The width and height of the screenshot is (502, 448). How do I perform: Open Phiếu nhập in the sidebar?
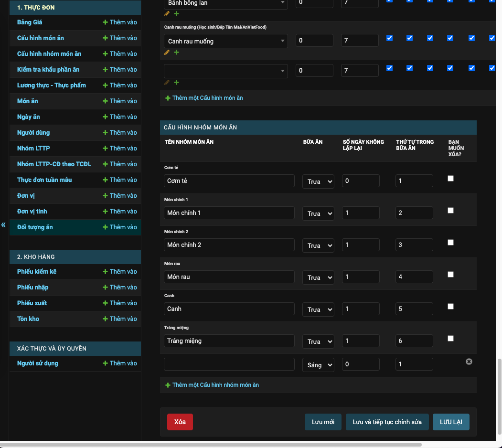(x=32, y=287)
